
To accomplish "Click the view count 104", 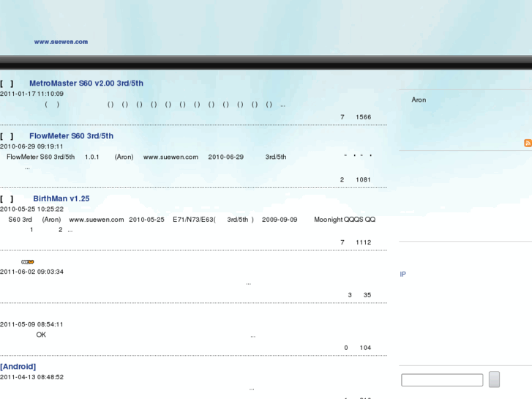I will 365,348.
